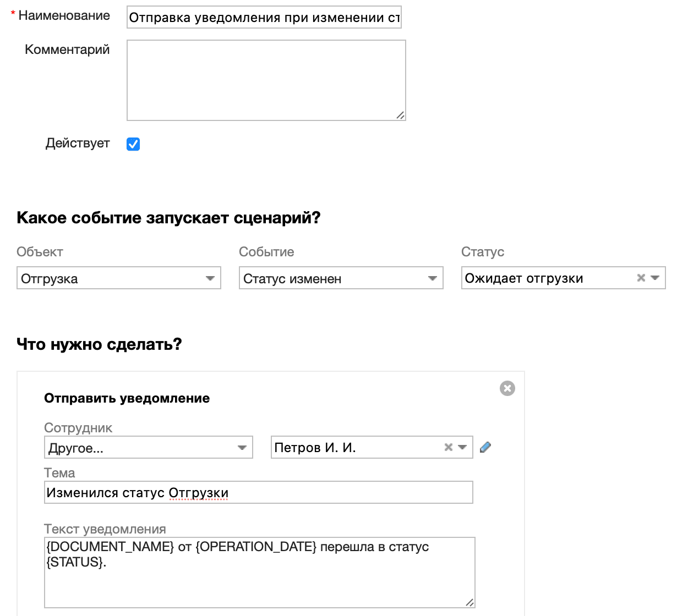Remove the "Отправить уведомление" action block
Image resolution: width=677 pixels, height=616 pixels.
pos(507,388)
